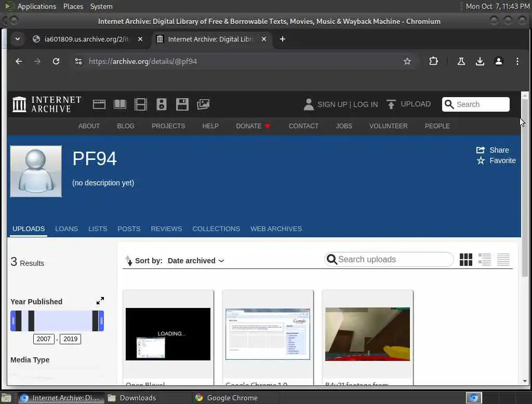Click the 2019 end year field
532x404 pixels.
click(x=70, y=339)
